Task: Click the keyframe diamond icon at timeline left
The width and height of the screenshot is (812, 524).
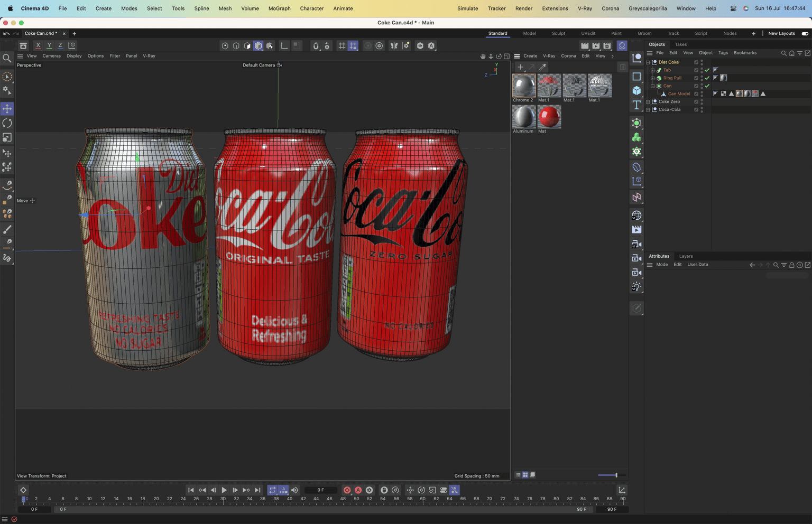Action: pyautogui.click(x=23, y=490)
